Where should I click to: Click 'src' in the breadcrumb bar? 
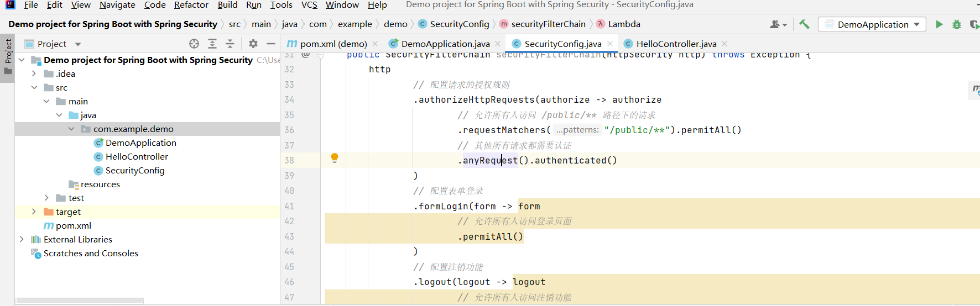[234, 24]
